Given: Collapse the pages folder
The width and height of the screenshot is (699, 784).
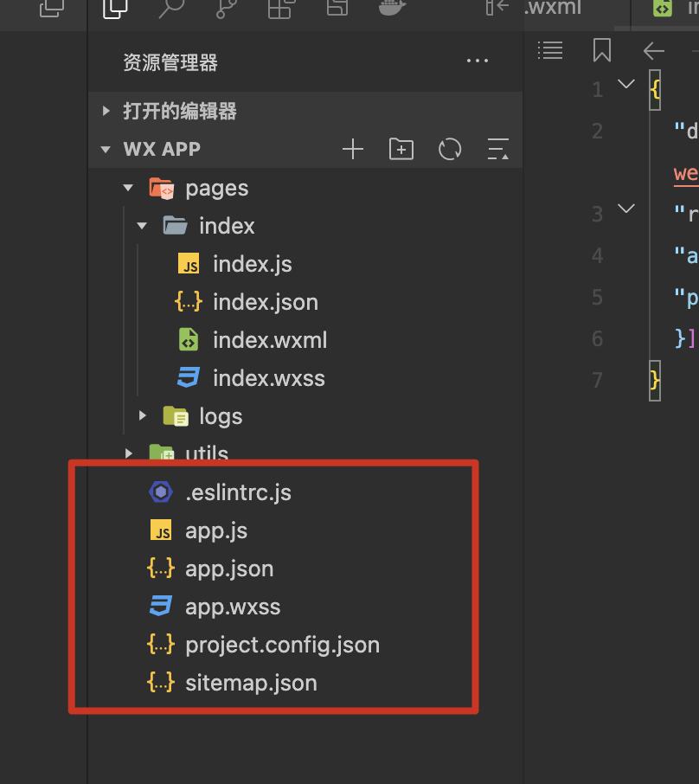Looking at the screenshot, I should tap(128, 188).
